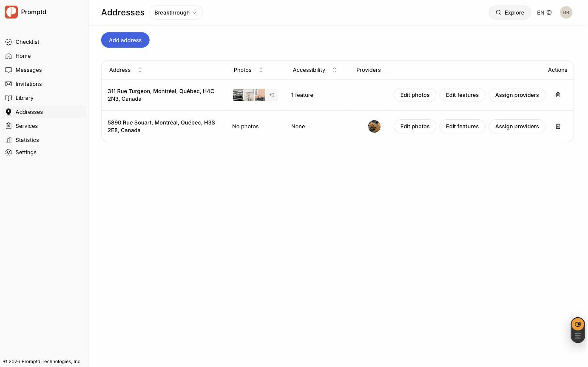Image resolution: width=588 pixels, height=367 pixels.
Task: Open the EN language selector
Action: (544, 12)
